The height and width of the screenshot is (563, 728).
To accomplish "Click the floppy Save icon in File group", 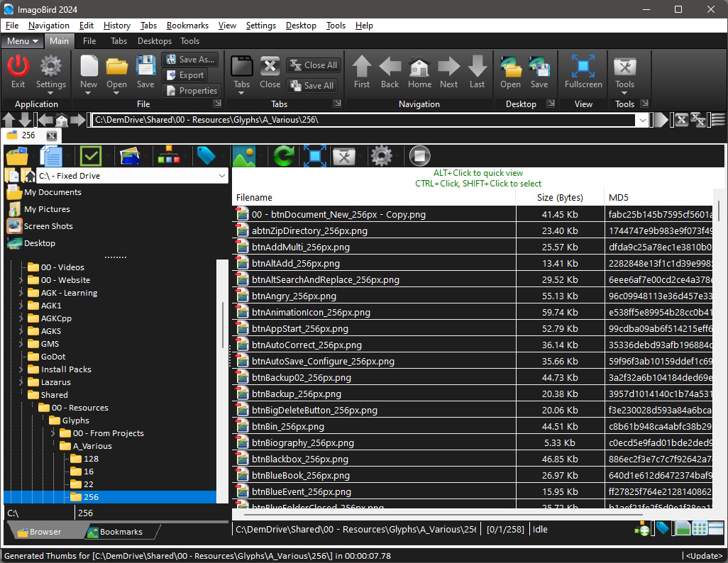I will pos(145,67).
